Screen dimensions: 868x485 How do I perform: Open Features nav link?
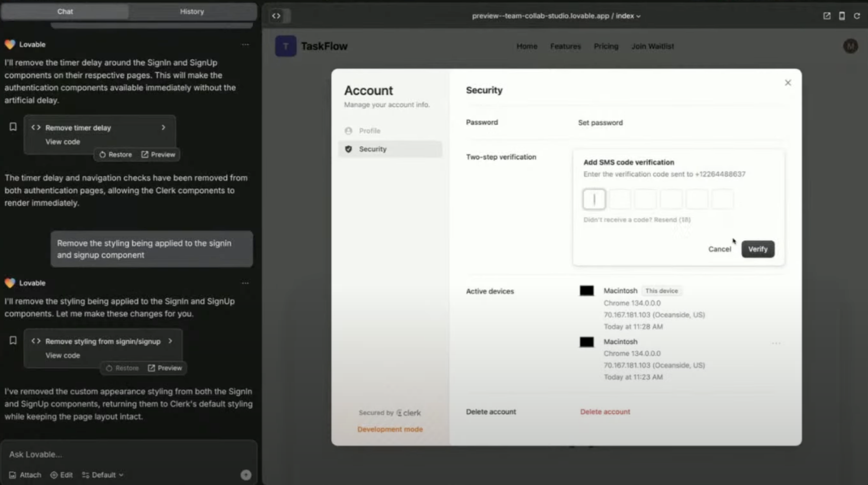click(565, 46)
